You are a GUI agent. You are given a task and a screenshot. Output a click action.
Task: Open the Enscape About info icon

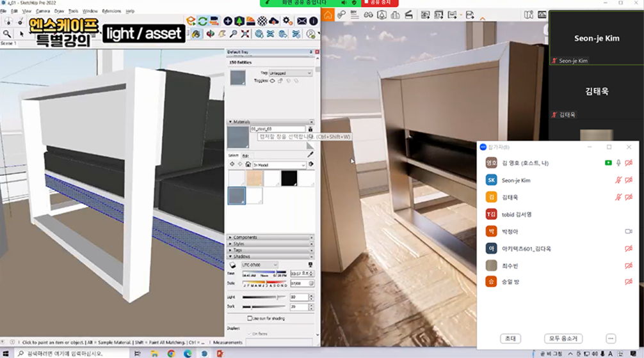click(314, 21)
